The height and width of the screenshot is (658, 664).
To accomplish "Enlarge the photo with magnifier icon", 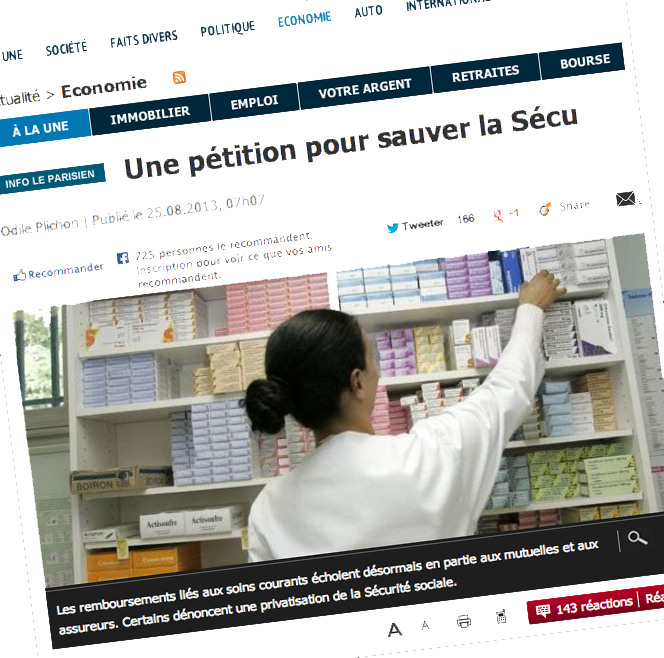I will [x=637, y=538].
